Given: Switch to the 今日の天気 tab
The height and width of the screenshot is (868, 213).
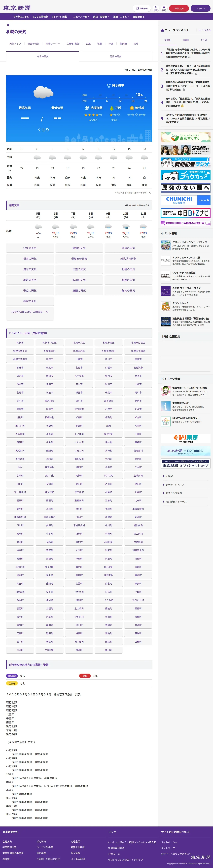Looking at the screenshot, I should (43, 57).
